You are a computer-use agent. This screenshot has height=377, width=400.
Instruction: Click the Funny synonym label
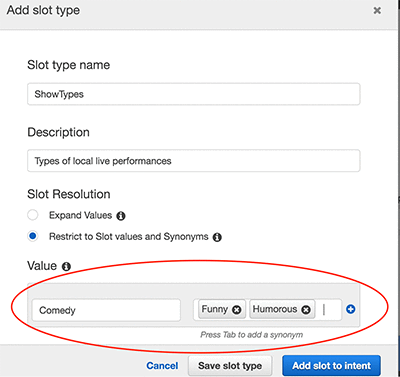point(215,309)
